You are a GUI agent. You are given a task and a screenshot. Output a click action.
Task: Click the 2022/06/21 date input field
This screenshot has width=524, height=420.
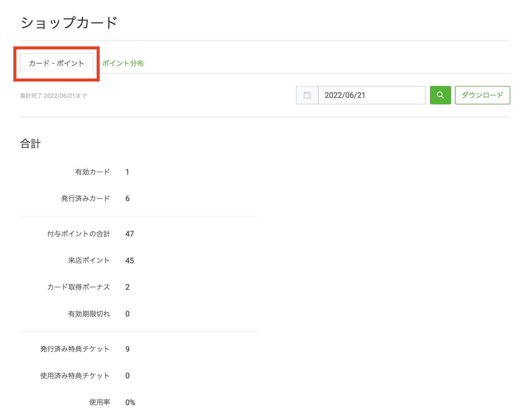coord(372,95)
